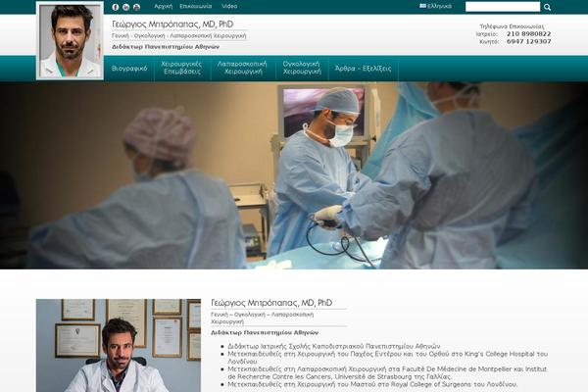588x392 pixels.
Task: Open the LinkedIn social icon
Action: tap(126, 7)
